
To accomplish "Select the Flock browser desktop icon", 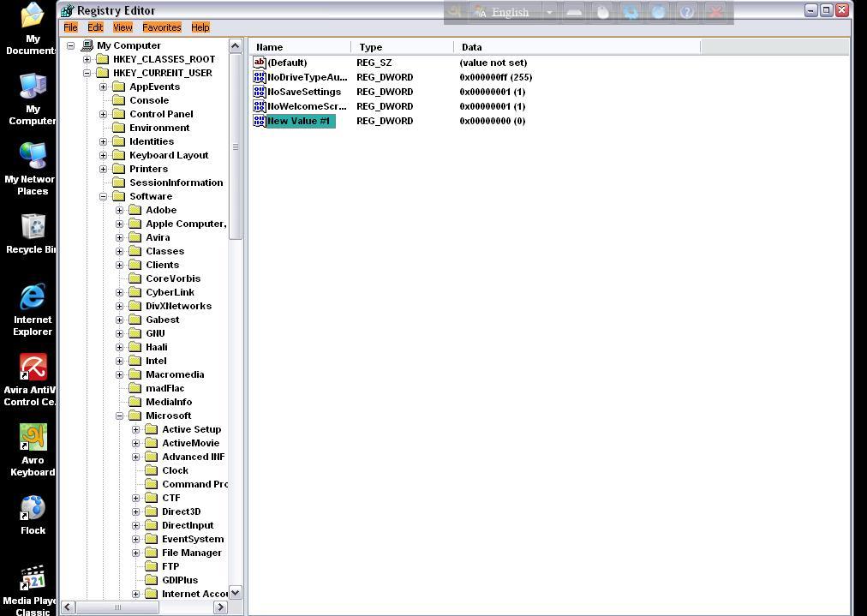I will click(33, 508).
